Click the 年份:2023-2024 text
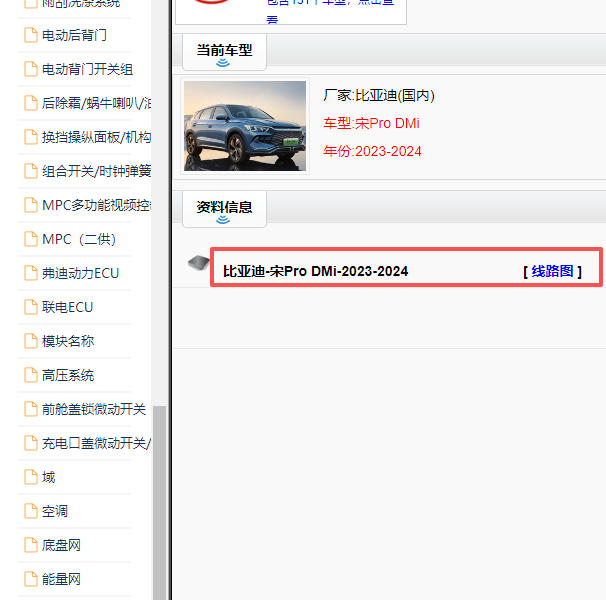This screenshot has width=606, height=600. point(372,151)
